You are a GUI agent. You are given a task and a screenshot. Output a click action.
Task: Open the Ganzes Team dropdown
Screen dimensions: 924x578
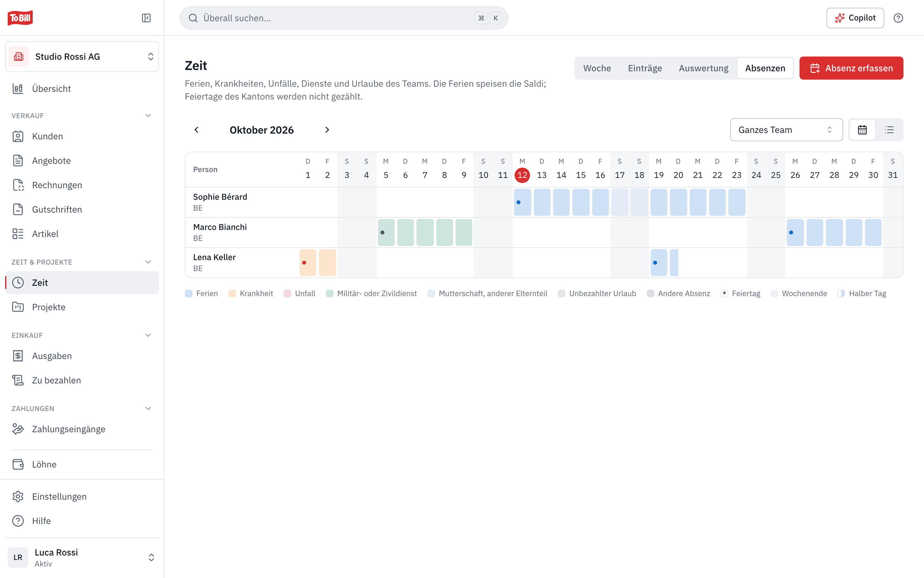(x=786, y=130)
